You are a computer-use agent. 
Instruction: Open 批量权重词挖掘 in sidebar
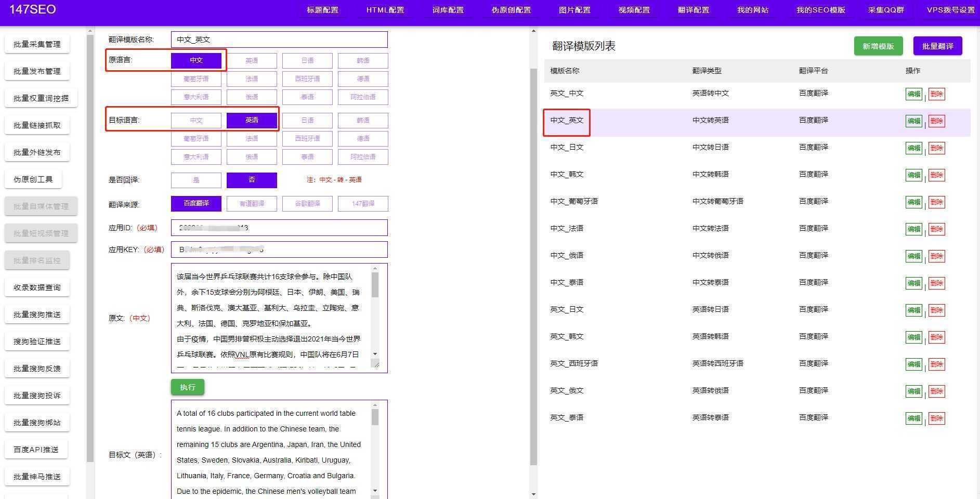click(x=41, y=98)
